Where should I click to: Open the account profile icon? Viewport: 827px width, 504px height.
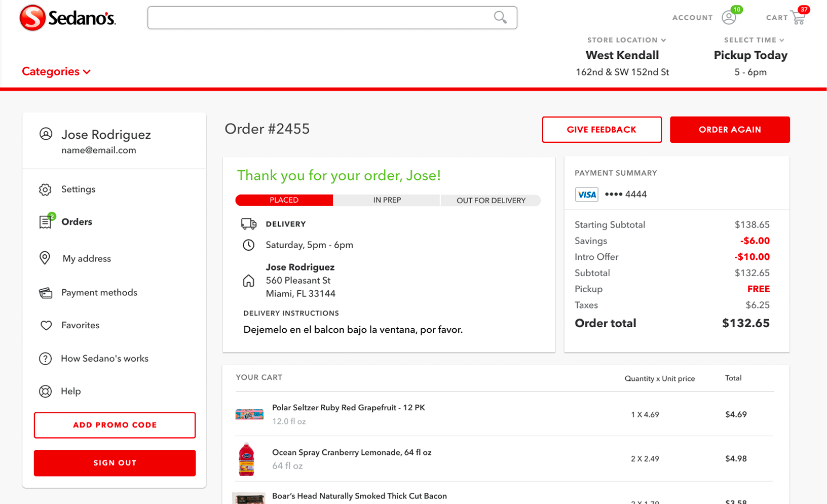point(729,17)
